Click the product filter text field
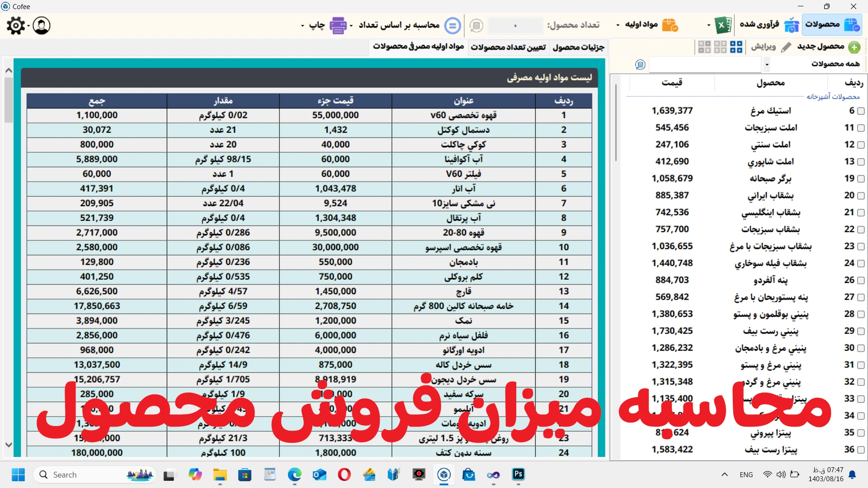The width and height of the screenshot is (868, 488). tap(705, 65)
